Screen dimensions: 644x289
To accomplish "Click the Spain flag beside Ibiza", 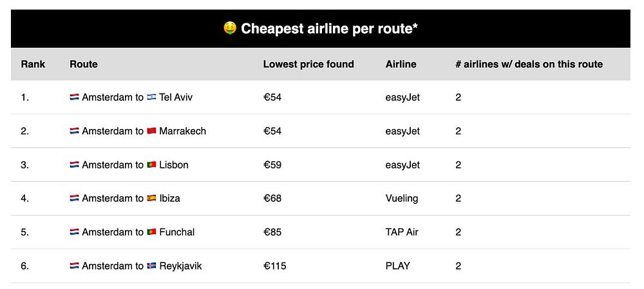I will (x=151, y=198).
